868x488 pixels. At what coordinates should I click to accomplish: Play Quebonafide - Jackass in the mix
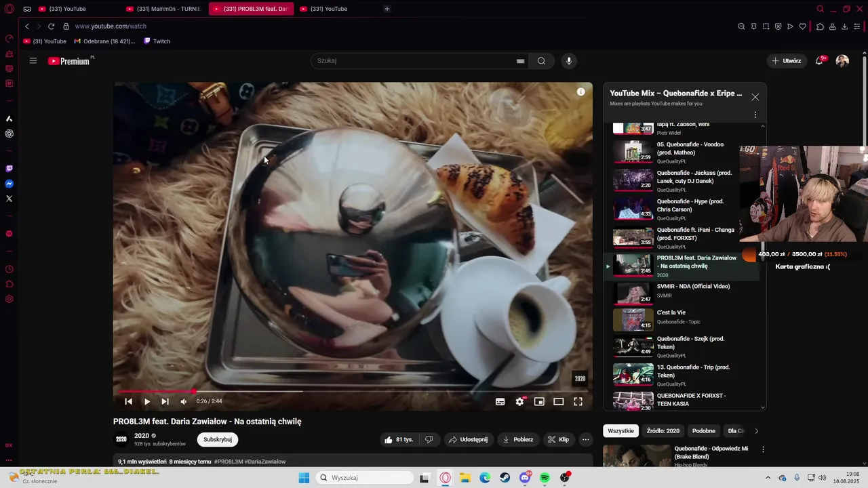click(x=685, y=180)
